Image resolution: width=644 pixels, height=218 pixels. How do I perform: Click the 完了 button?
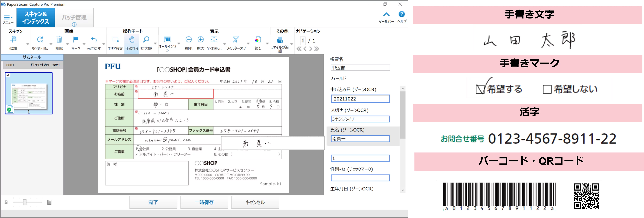point(153,202)
